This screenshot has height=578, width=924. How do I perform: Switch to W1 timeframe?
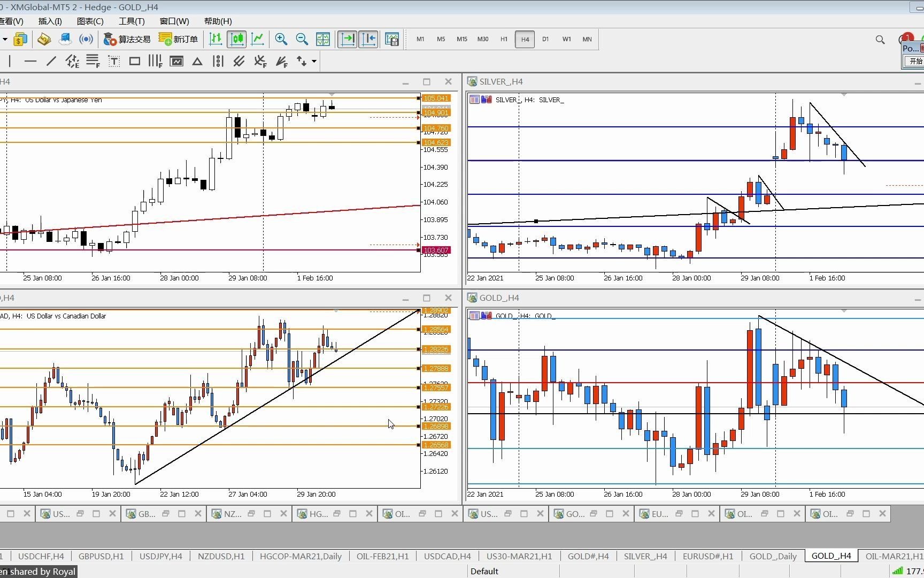click(x=566, y=39)
